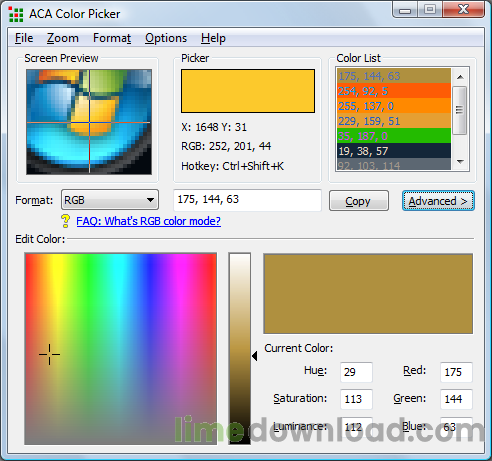Click the Color List scroll up arrow
The height and width of the screenshot is (461, 492).
(460, 77)
